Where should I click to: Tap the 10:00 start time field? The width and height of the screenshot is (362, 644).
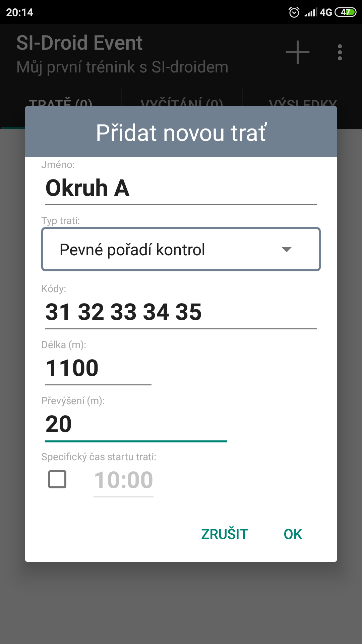point(123,480)
